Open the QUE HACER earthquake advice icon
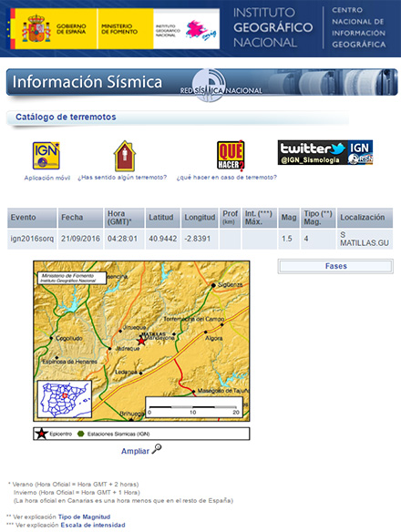The image size is (401, 532). [x=231, y=156]
